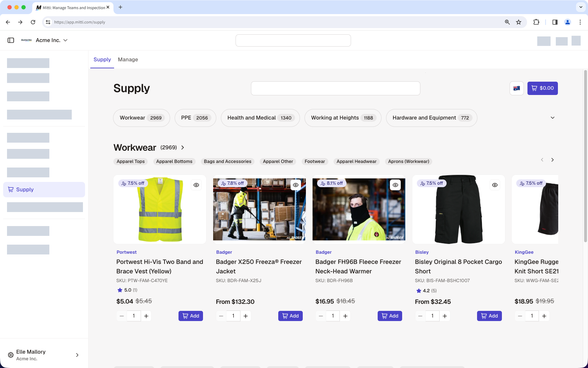Add Portwest Hi-Vis vest to cart
The height and width of the screenshot is (368, 588).
(191, 316)
